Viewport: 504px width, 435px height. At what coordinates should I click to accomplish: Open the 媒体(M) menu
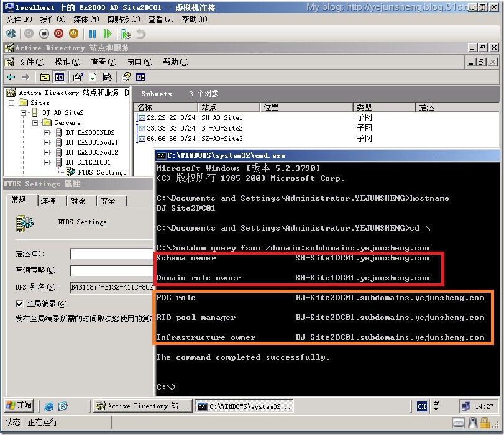[86, 20]
